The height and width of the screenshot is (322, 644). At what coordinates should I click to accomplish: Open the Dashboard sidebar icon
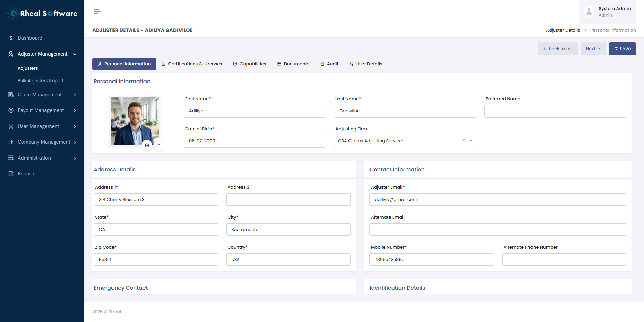(11, 38)
